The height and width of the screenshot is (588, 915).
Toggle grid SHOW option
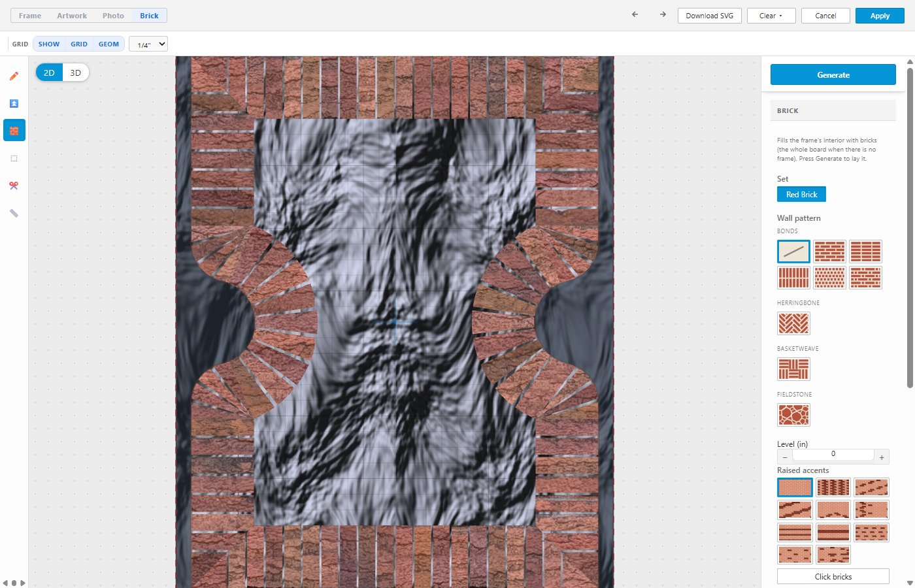click(x=49, y=44)
